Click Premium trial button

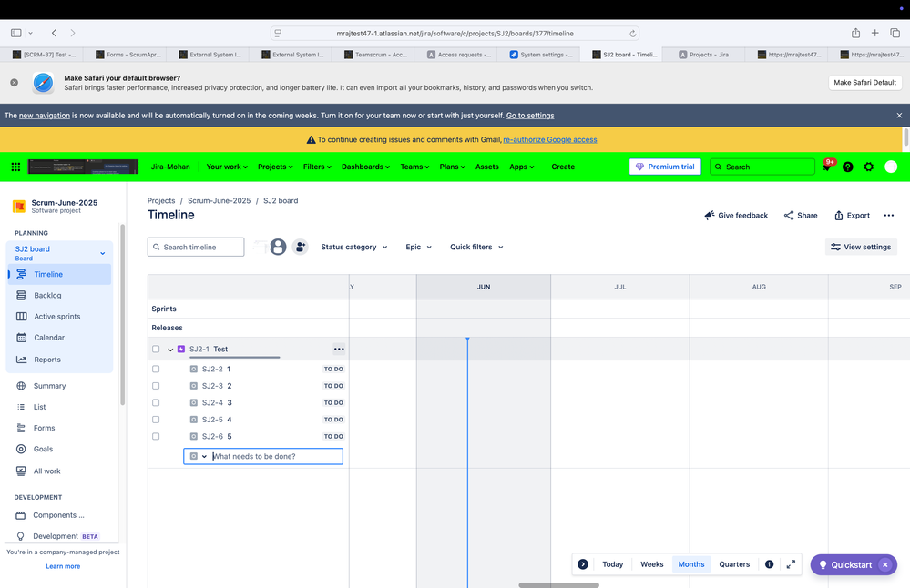[665, 167]
